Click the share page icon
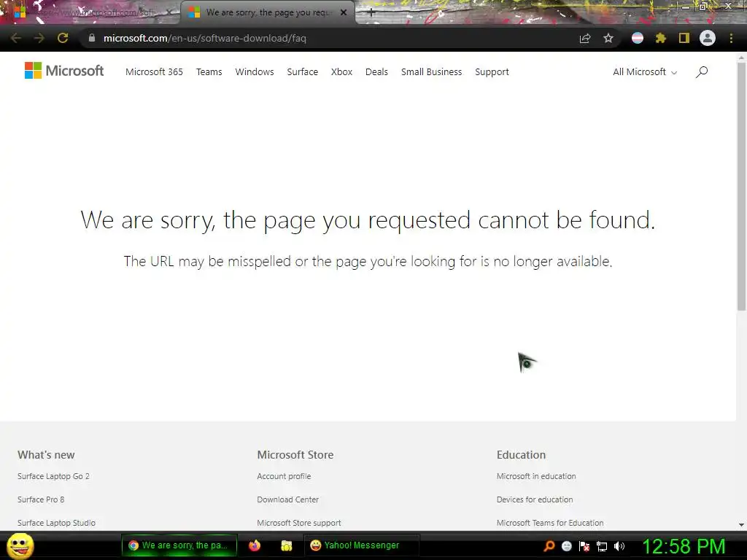The height and width of the screenshot is (560, 747). pos(585,38)
